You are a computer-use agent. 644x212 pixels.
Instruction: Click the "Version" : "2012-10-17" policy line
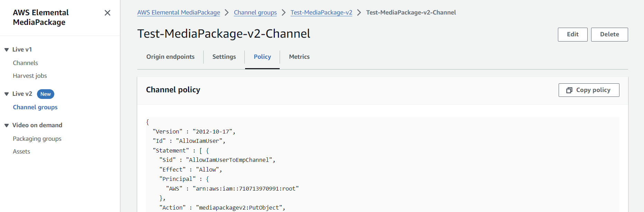pyautogui.click(x=194, y=132)
